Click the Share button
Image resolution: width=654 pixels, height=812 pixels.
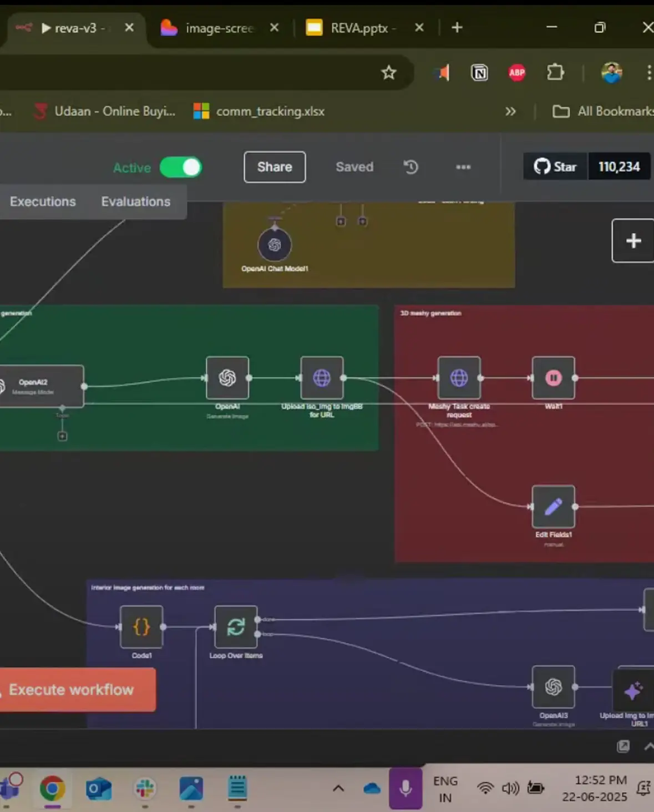coord(275,167)
